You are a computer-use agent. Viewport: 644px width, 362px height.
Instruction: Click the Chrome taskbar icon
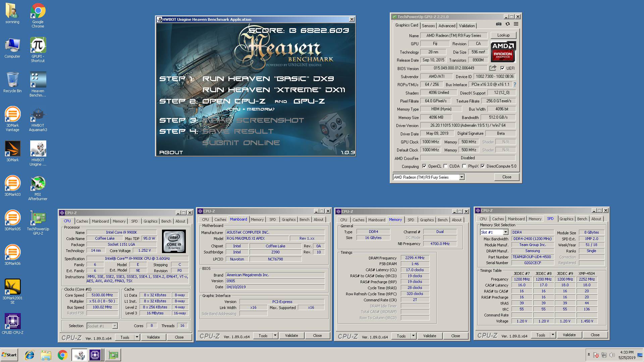pyautogui.click(x=62, y=355)
